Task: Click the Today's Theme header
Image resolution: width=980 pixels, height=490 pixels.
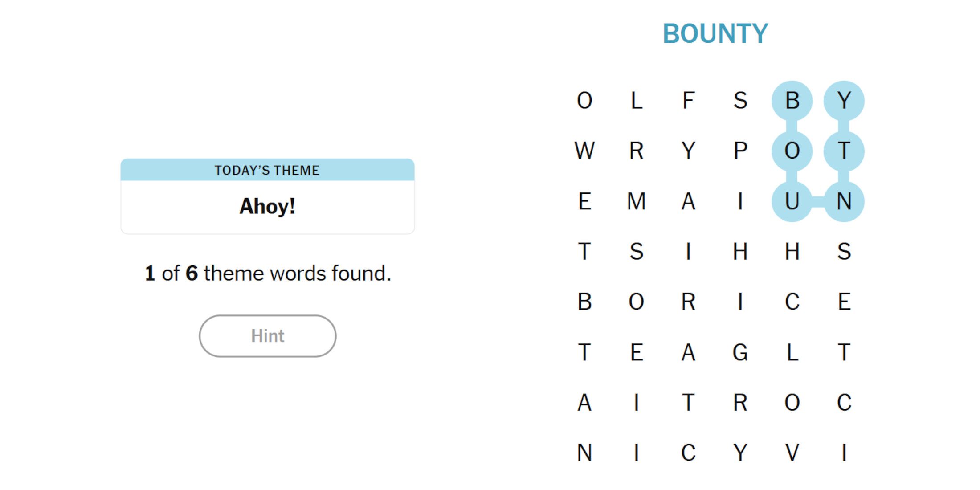Action: pos(267,170)
